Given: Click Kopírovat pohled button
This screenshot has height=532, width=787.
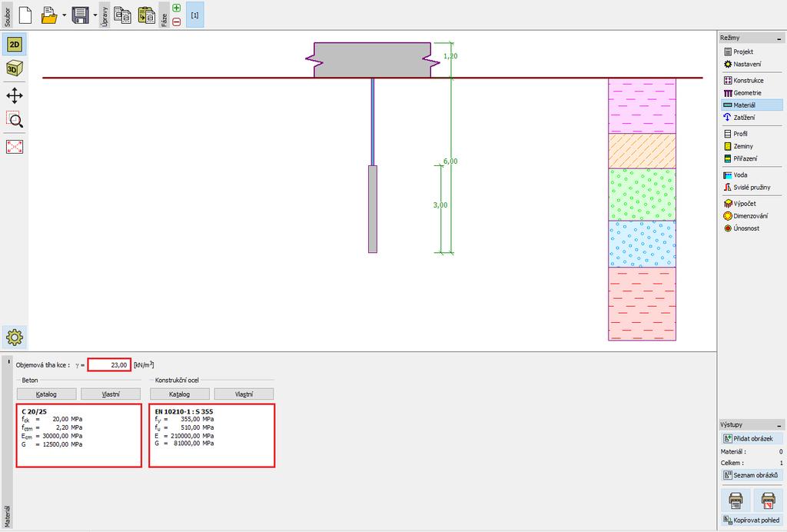Looking at the screenshot, I should pos(752,520).
